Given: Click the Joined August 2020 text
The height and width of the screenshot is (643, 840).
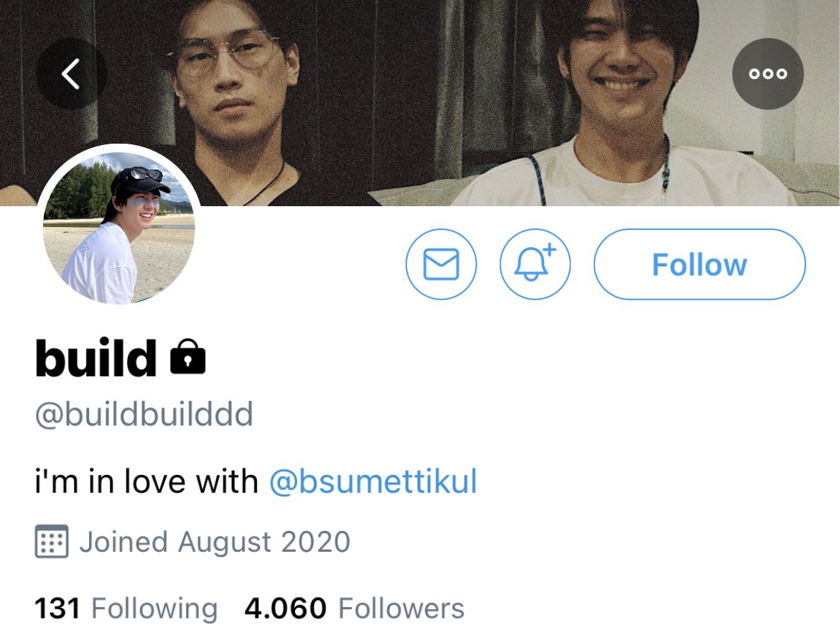Looking at the screenshot, I should click(x=215, y=542).
